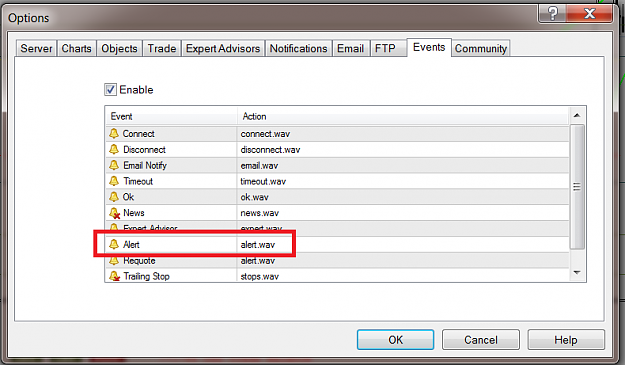
Task: Click the question mark help icon in title bar
Action: (553, 14)
